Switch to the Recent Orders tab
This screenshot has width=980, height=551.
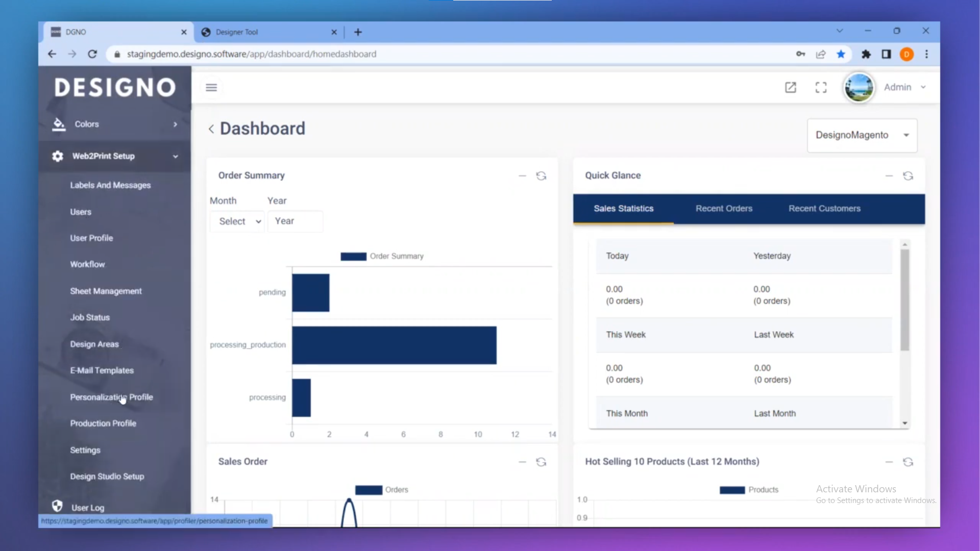[724, 208]
